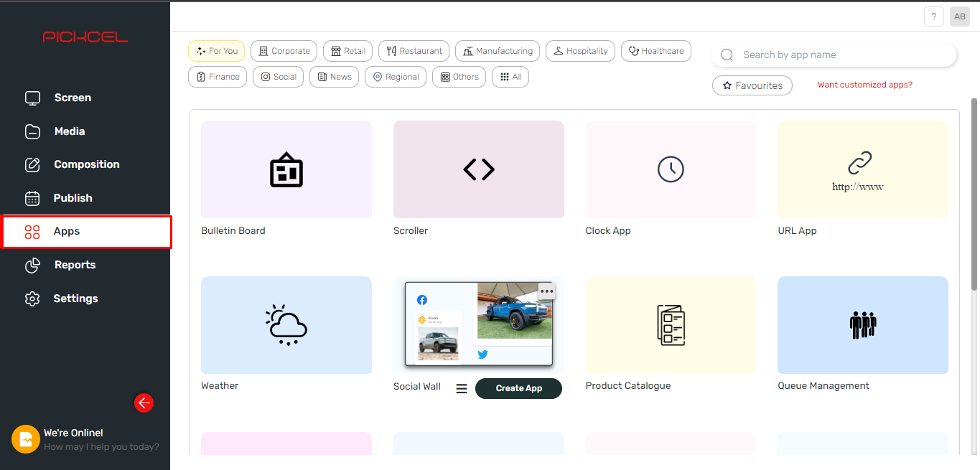Click the Reports pie chart icon
The image size is (980, 470).
pyautogui.click(x=32, y=265)
